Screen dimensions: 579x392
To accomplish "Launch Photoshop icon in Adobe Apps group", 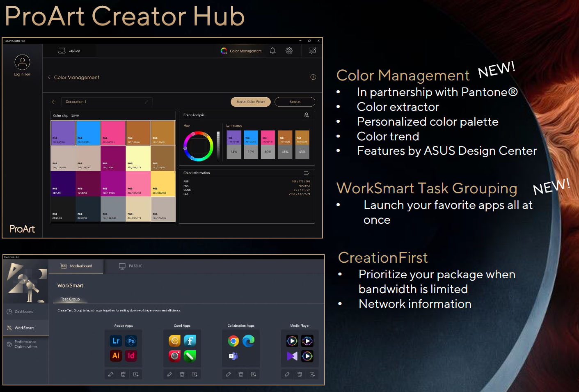I will [x=131, y=341].
